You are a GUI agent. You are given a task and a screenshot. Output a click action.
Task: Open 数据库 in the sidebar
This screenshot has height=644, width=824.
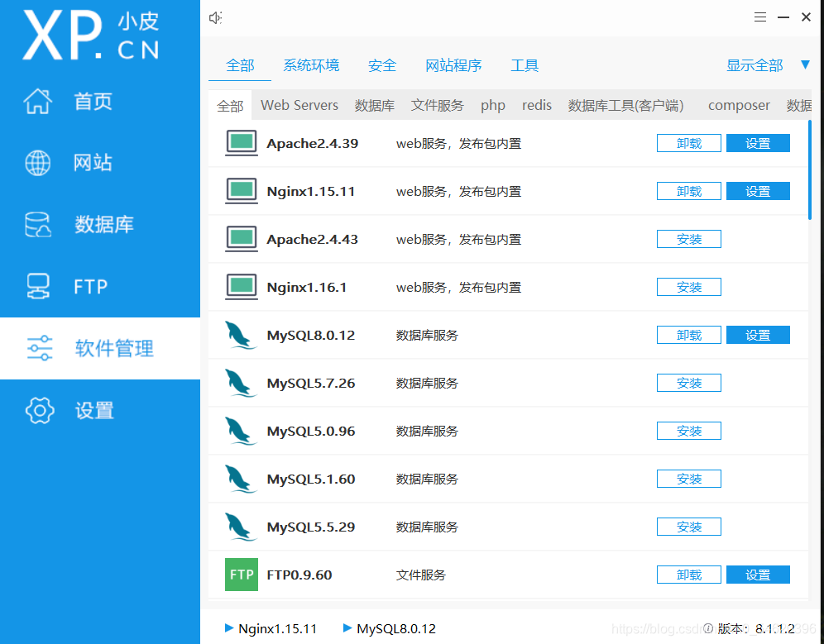[x=104, y=225]
